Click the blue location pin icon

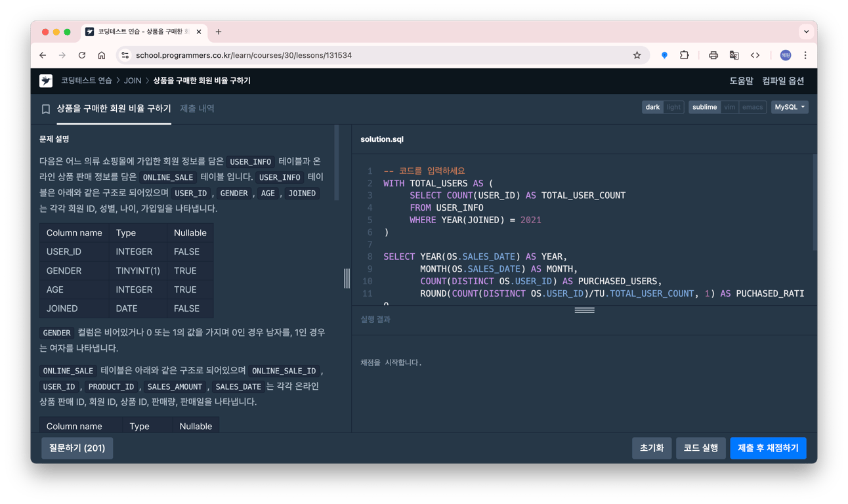click(x=664, y=55)
